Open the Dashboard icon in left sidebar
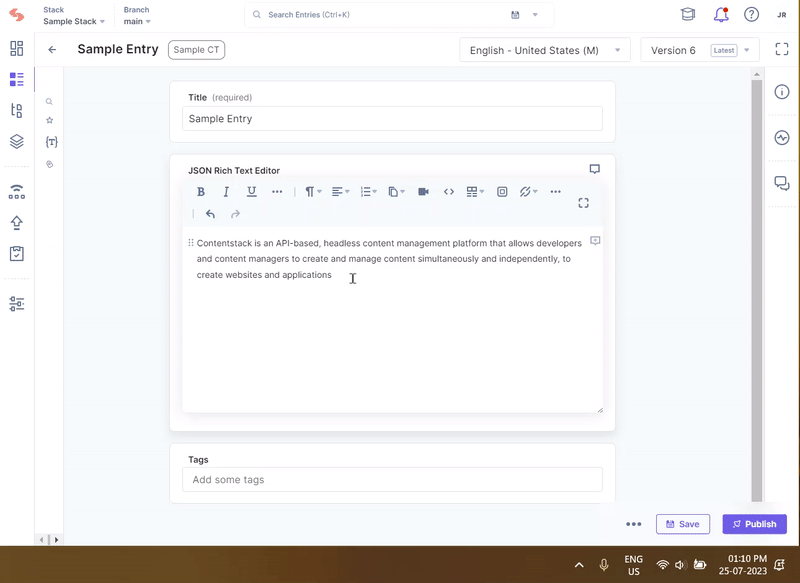Viewport: 800px width, 583px height. click(x=16, y=48)
